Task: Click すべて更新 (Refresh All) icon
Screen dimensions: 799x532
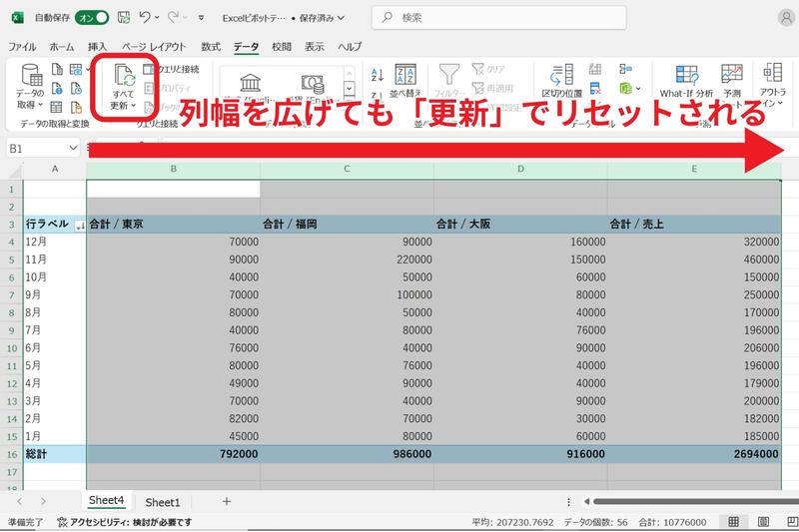Action: coord(124,77)
